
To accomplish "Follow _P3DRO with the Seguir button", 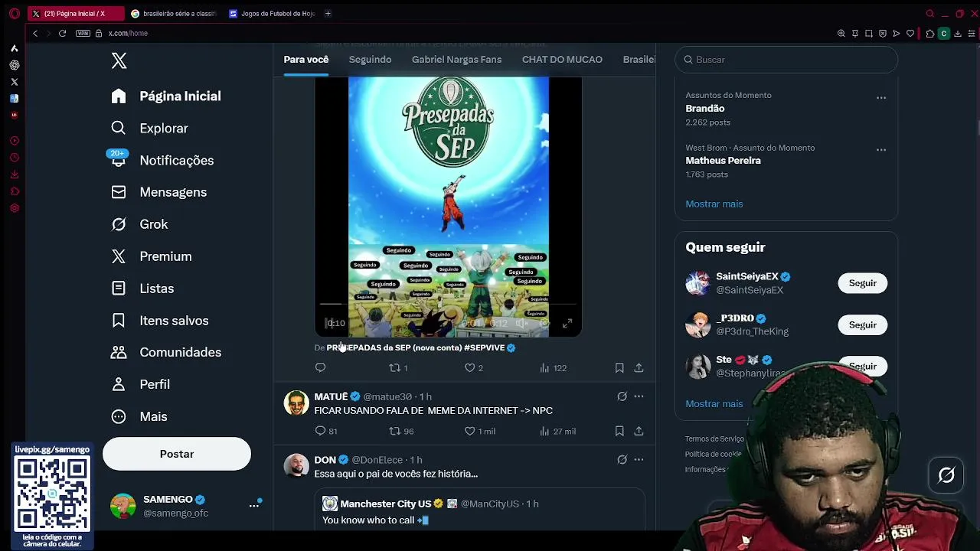I will tap(862, 324).
